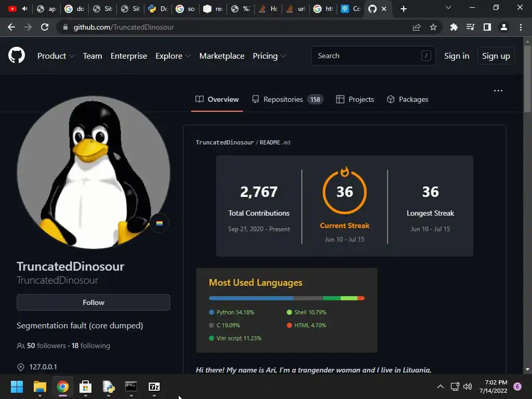Click the taskbar clock showing 7:02 PM
This screenshot has width=532, height=399.
pos(494,387)
